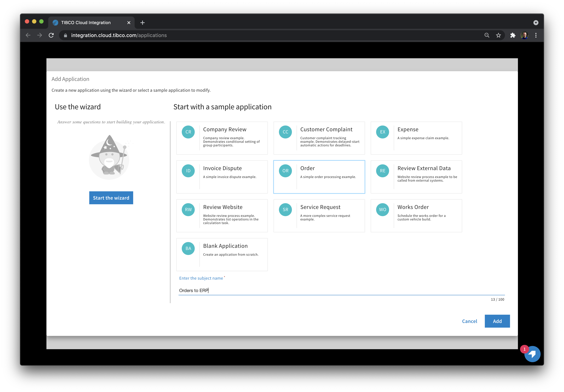Select the Review External Data RE icon
Screen dimensions: 564x392
[382, 171]
